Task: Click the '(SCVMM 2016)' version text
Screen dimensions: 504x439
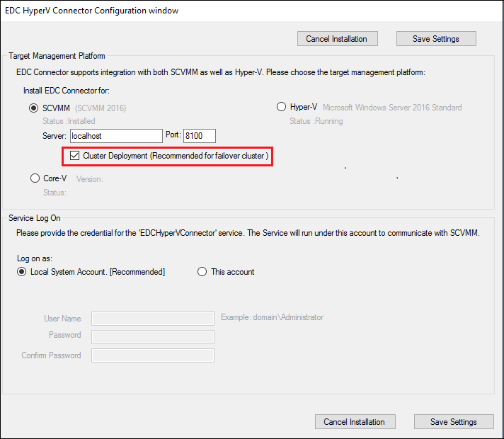Action: tap(101, 108)
